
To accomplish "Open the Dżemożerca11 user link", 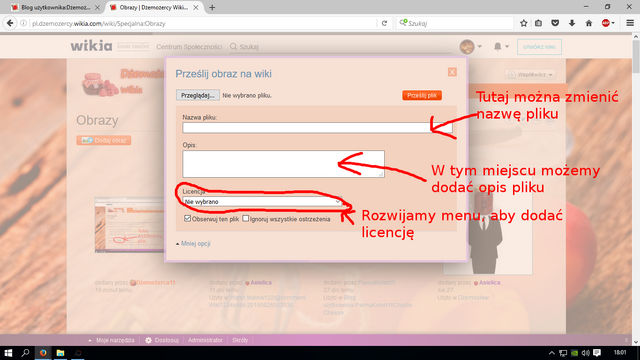I will (x=156, y=282).
